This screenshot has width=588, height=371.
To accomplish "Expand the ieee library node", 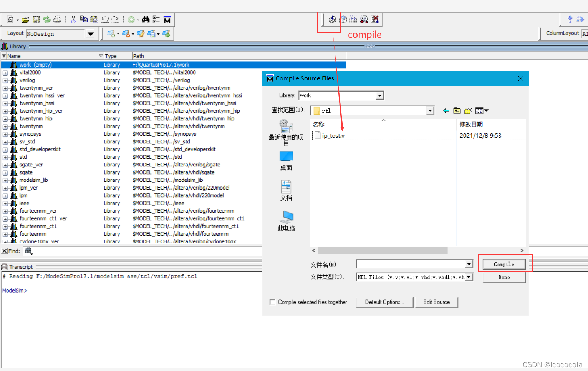I will tap(5, 203).
